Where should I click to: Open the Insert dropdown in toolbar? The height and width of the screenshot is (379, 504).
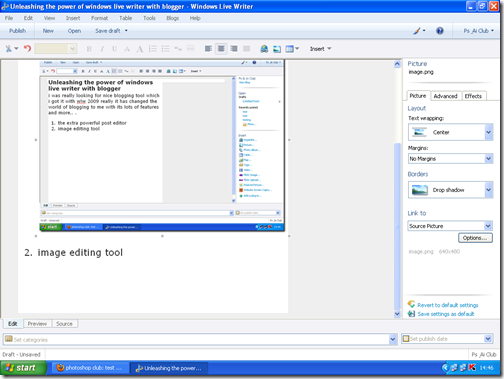coord(320,49)
